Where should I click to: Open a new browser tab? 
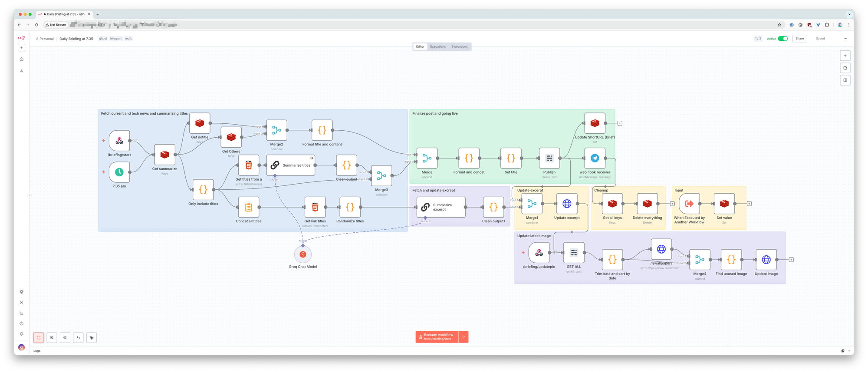(x=98, y=14)
